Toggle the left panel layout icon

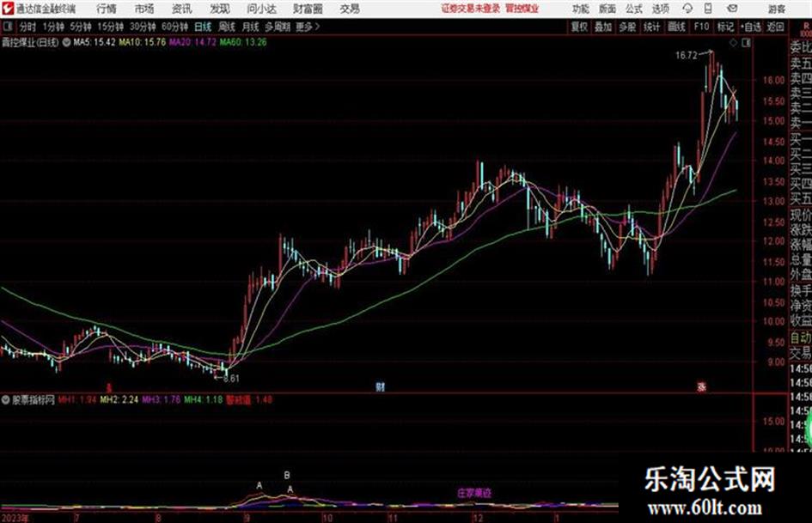[7, 27]
